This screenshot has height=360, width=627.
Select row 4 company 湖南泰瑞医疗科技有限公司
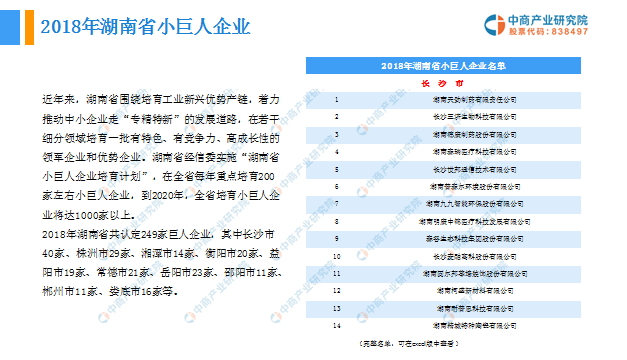pyautogui.click(x=474, y=152)
